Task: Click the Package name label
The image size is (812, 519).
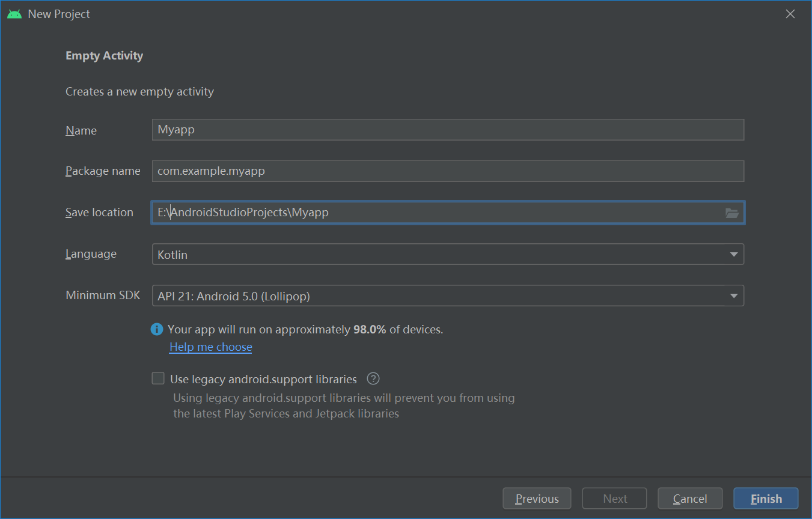Action: pos(103,171)
